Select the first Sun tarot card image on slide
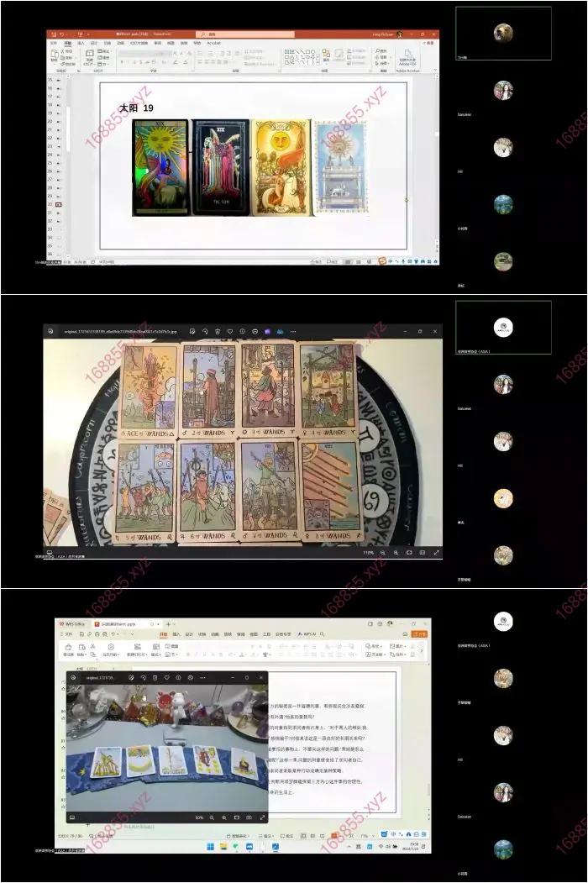 tap(160, 167)
